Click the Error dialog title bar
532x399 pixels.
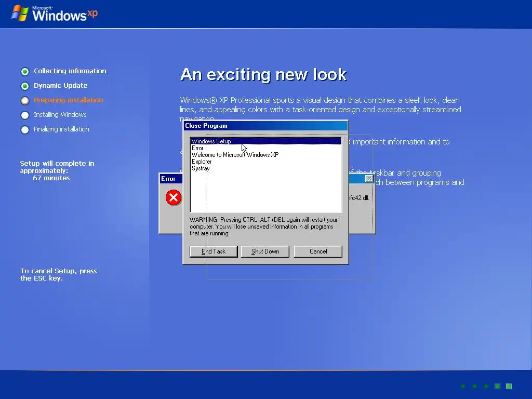(170, 179)
